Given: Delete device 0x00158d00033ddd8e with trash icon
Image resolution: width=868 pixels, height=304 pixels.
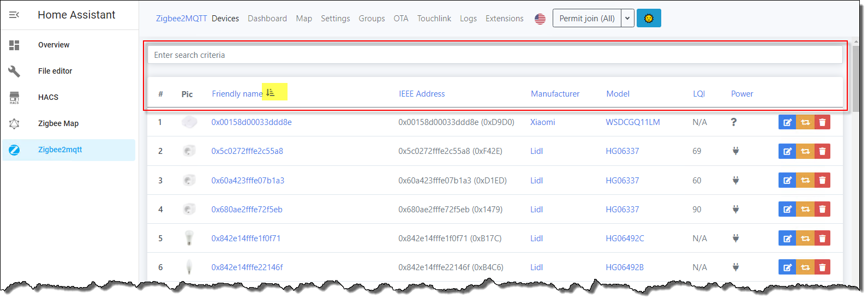Looking at the screenshot, I should pyautogui.click(x=822, y=122).
